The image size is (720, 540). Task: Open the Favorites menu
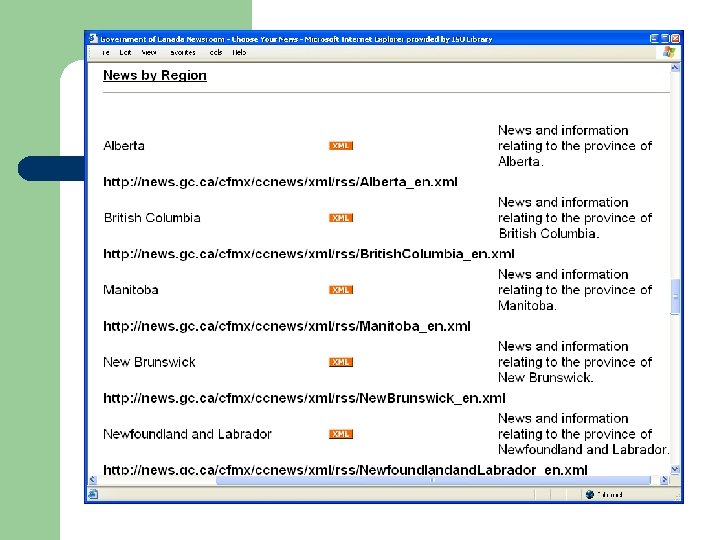[x=183, y=52]
